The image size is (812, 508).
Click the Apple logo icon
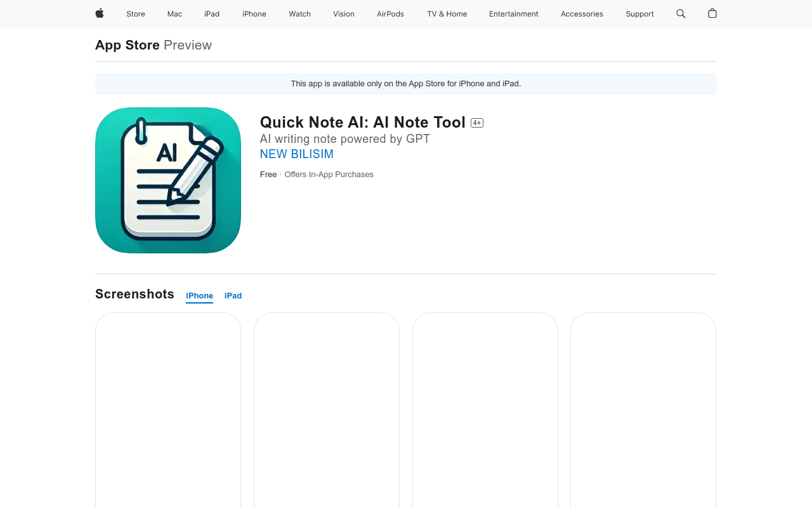(x=100, y=13)
